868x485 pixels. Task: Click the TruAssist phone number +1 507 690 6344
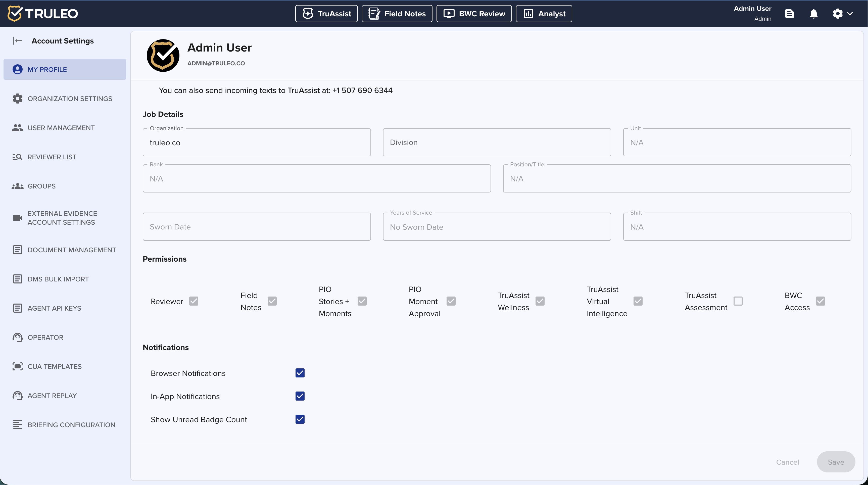click(x=363, y=90)
